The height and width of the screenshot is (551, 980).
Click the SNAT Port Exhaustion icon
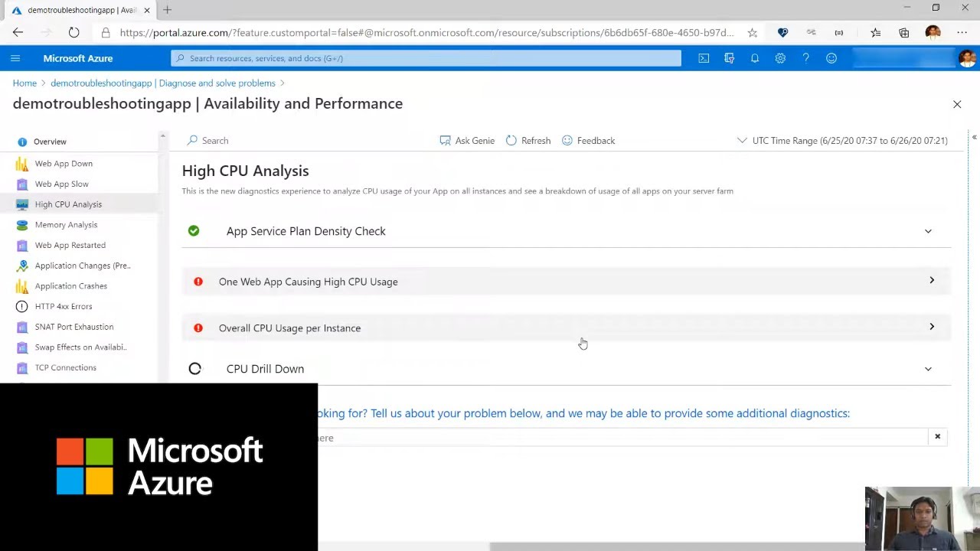tap(22, 327)
